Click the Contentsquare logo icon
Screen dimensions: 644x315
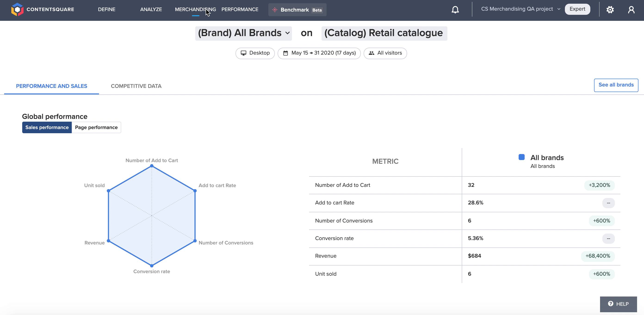coord(17,9)
